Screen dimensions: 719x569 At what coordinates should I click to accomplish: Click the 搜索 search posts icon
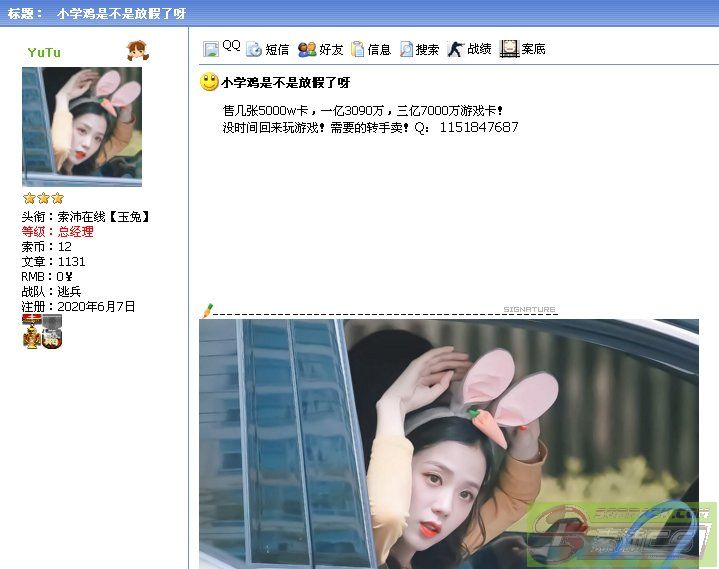click(x=406, y=49)
